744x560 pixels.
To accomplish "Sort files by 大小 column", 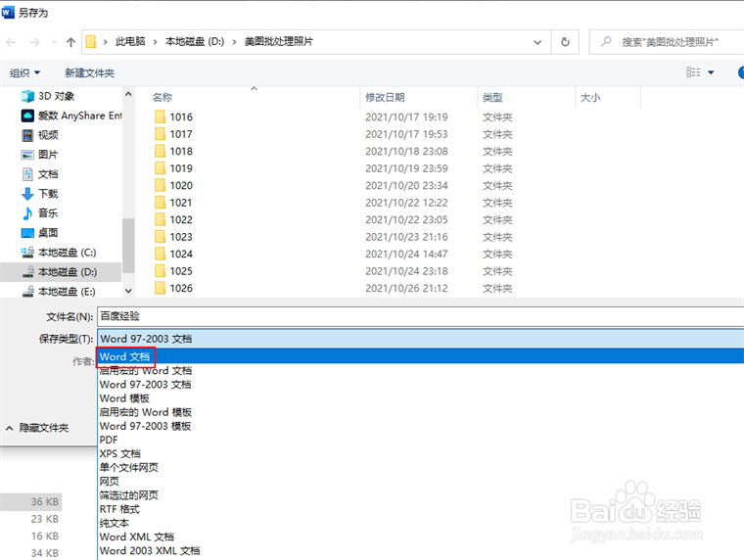I will [590, 97].
